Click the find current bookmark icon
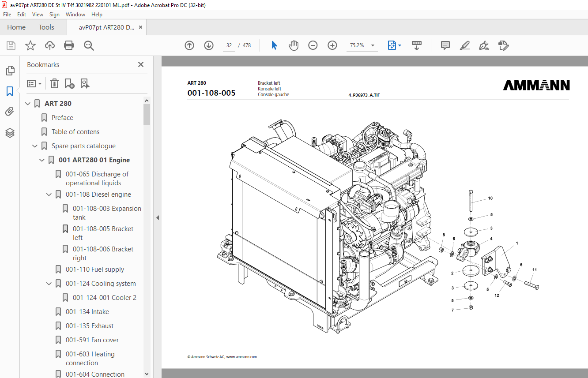Screen dimensions: 588x378 coord(85,83)
